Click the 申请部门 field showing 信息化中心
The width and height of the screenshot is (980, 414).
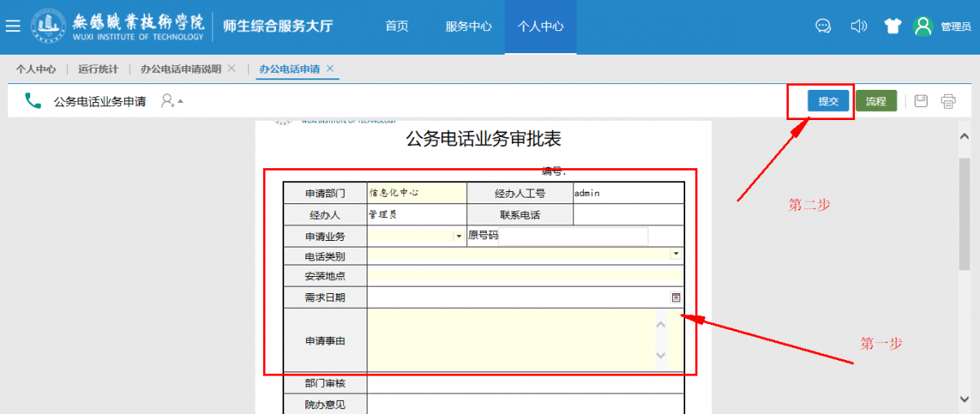[x=416, y=193]
